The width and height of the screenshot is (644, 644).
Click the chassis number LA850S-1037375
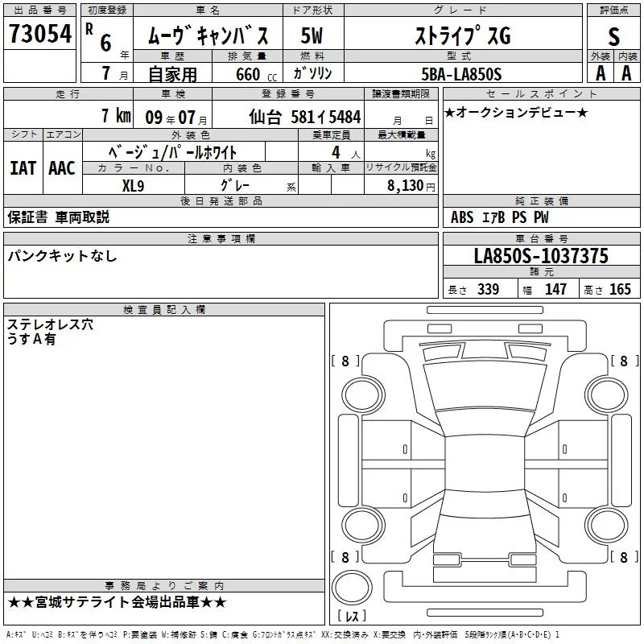coord(541,256)
